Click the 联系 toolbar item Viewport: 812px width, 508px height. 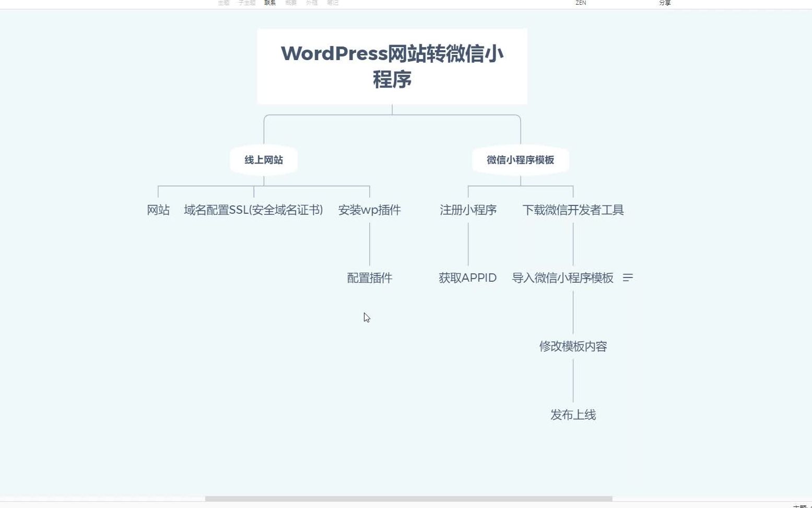270,3
